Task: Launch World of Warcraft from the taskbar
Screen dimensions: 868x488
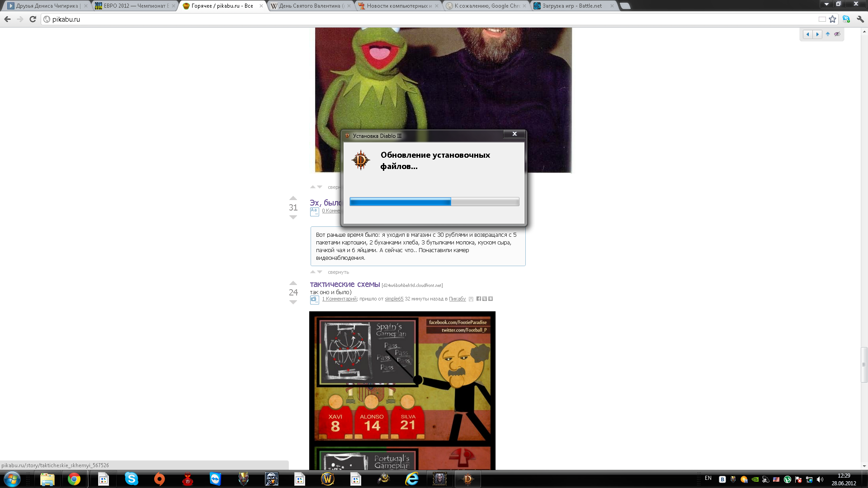Action: 328,479
